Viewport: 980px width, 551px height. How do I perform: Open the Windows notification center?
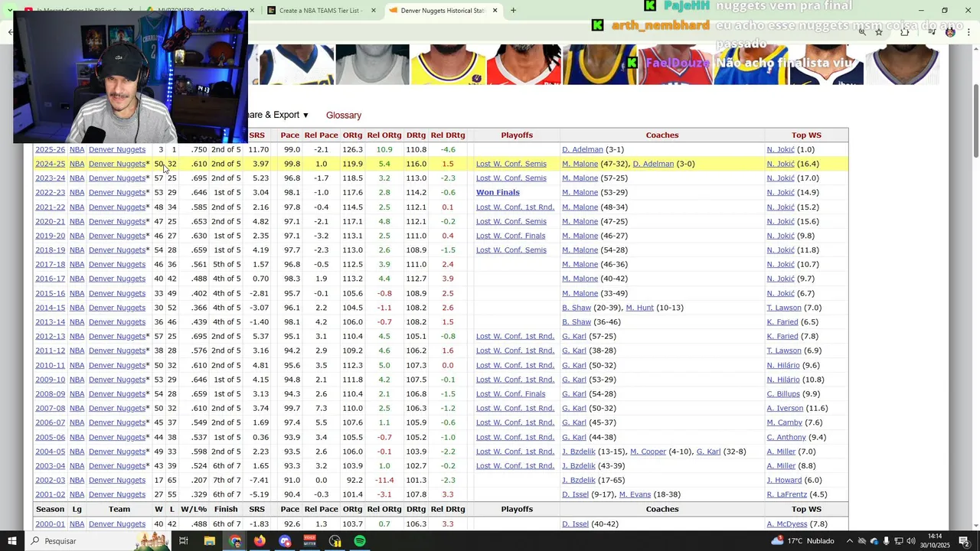point(965,541)
